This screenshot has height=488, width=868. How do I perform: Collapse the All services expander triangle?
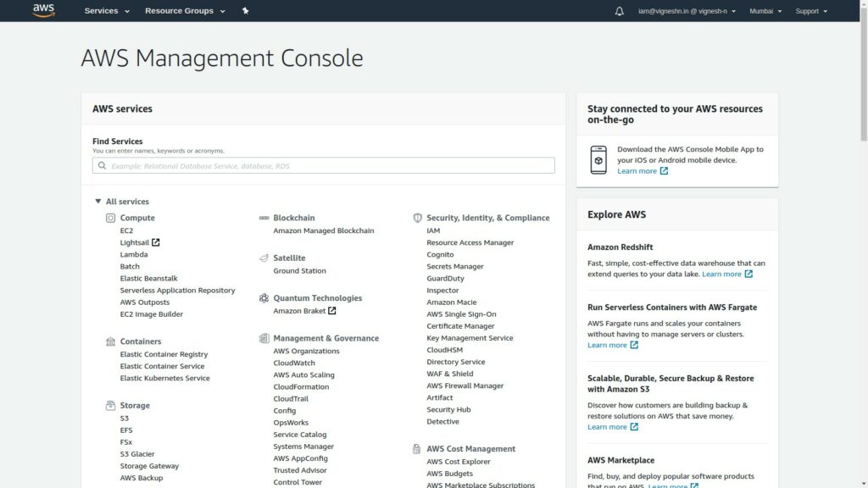click(98, 202)
